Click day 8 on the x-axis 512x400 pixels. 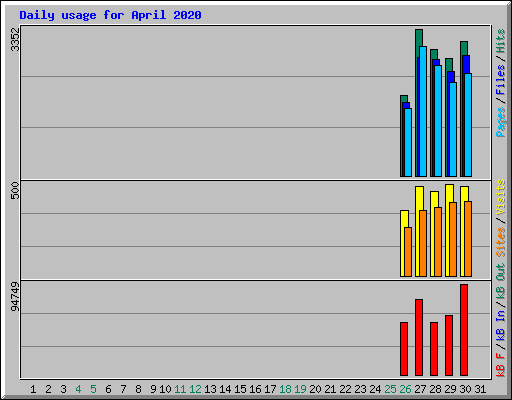tap(138, 389)
